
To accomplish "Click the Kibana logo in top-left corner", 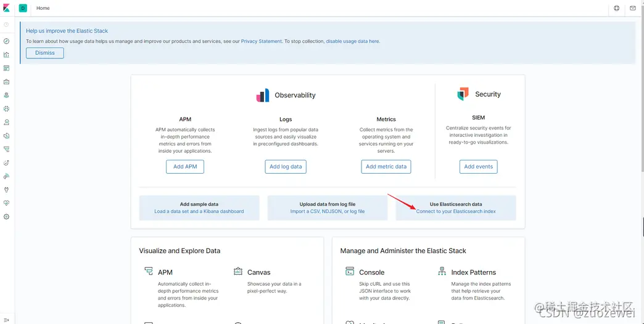I will tap(7, 8).
